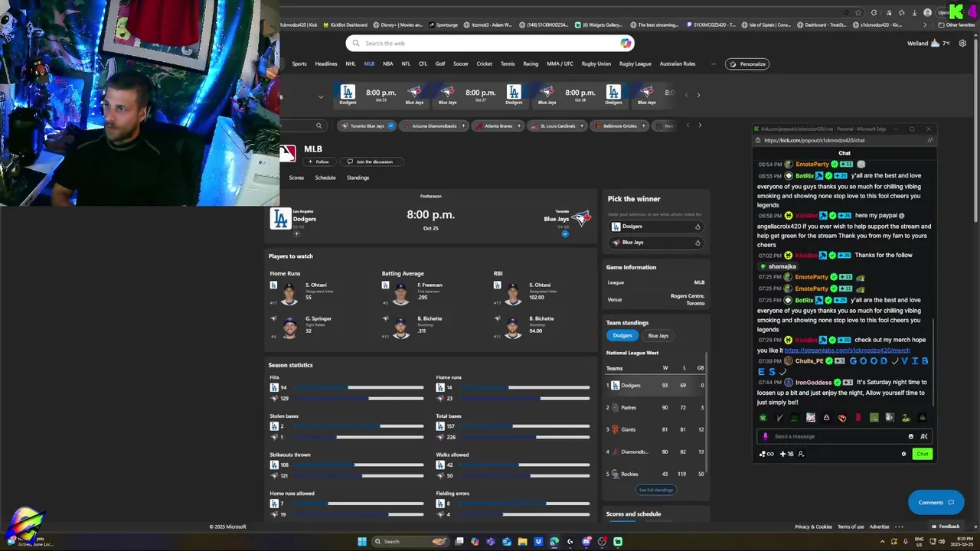The height and width of the screenshot is (551, 980).
Task: Open the footer more options ellipsis
Action: pos(899,527)
